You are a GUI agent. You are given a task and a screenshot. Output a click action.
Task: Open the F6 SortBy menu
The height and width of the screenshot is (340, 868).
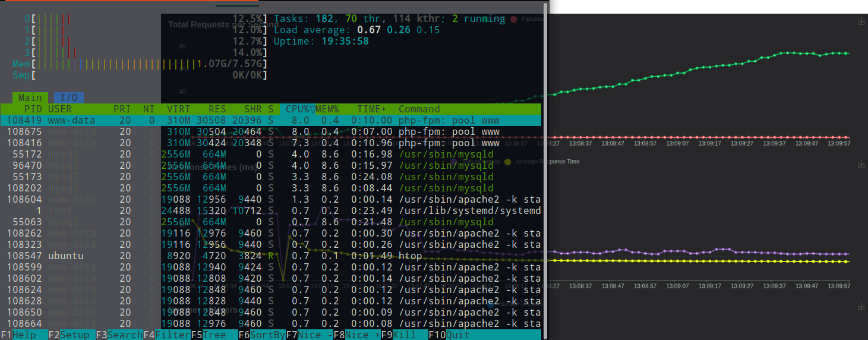(x=262, y=335)
